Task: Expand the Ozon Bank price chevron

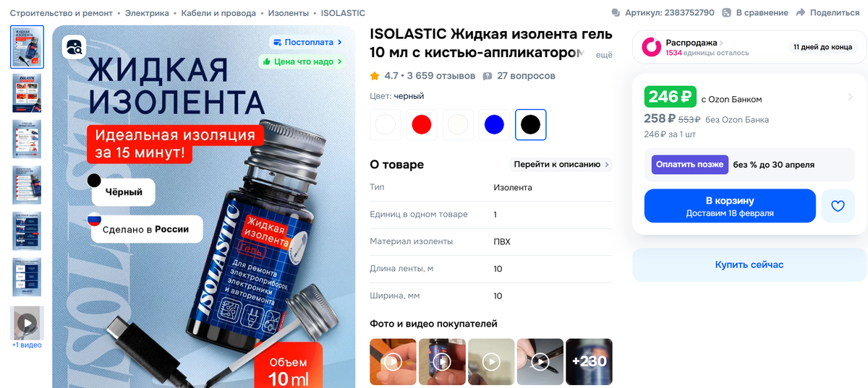Action: [850, 97]
